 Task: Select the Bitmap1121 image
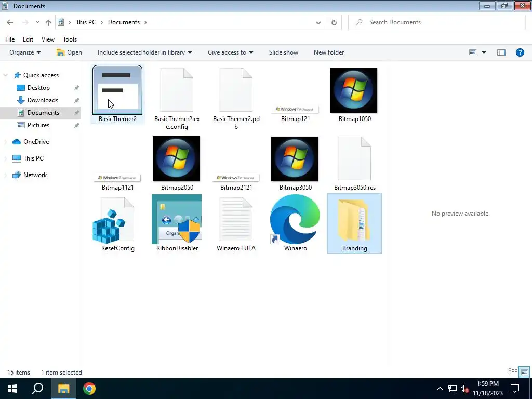117,182
